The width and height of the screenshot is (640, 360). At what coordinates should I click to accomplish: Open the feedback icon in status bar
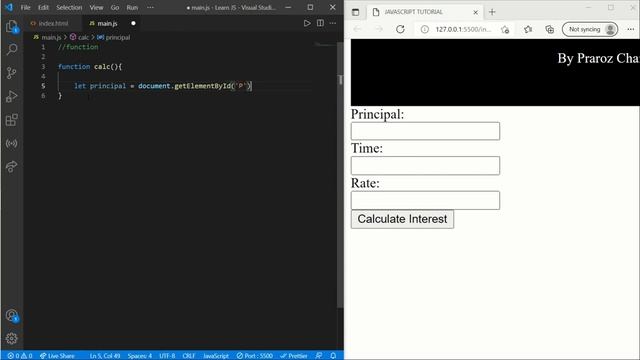pyautogui.click(x=319, y=356)
